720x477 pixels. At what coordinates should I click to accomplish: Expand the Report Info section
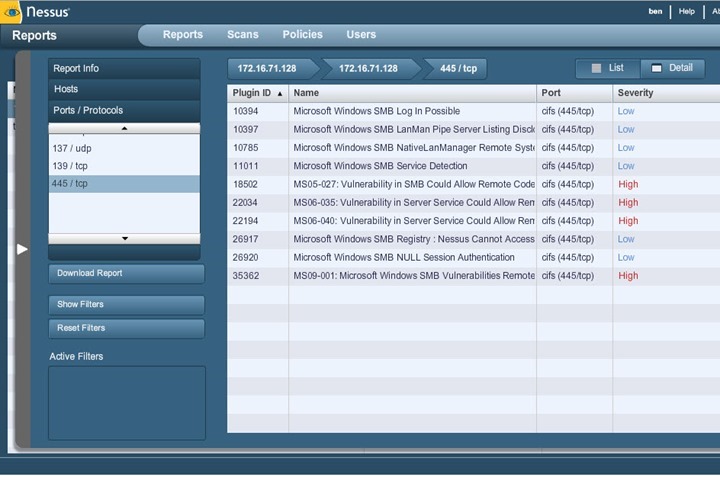[124, 68]
